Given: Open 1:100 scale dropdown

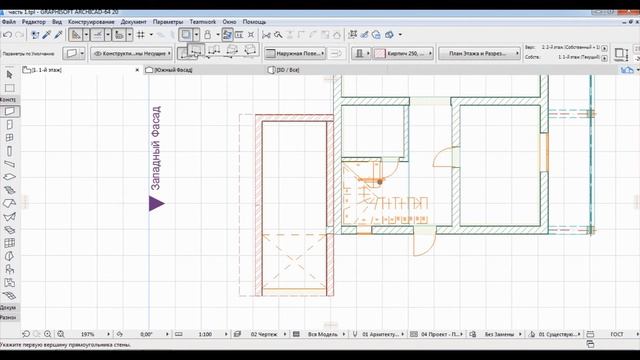Looking at the screenshot, I should 206,334.
